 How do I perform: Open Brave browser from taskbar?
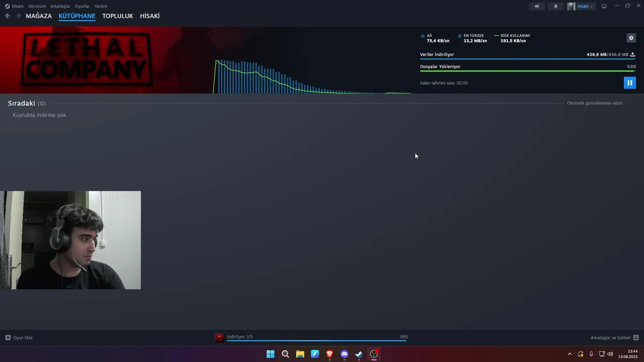[330, 354]
